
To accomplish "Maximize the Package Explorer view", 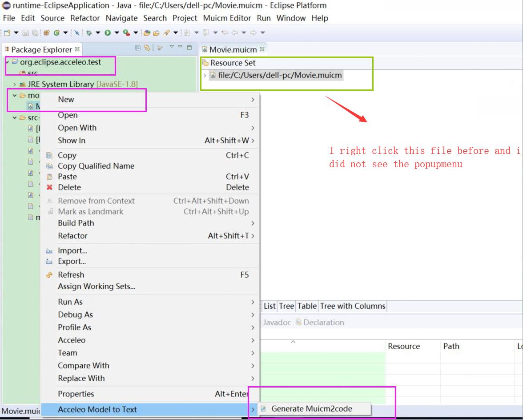I will click(189, 47).
